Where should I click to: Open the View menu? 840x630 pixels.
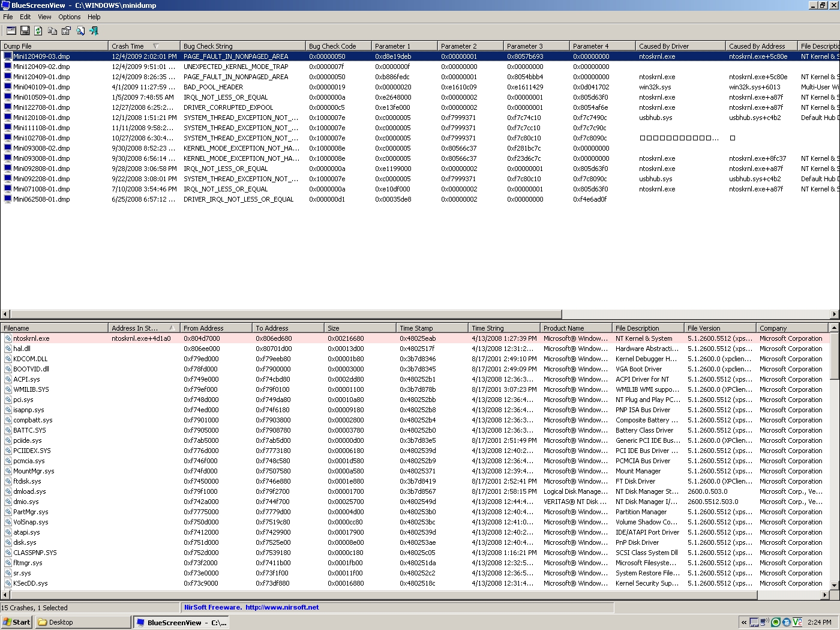click(x=45, y=17)
